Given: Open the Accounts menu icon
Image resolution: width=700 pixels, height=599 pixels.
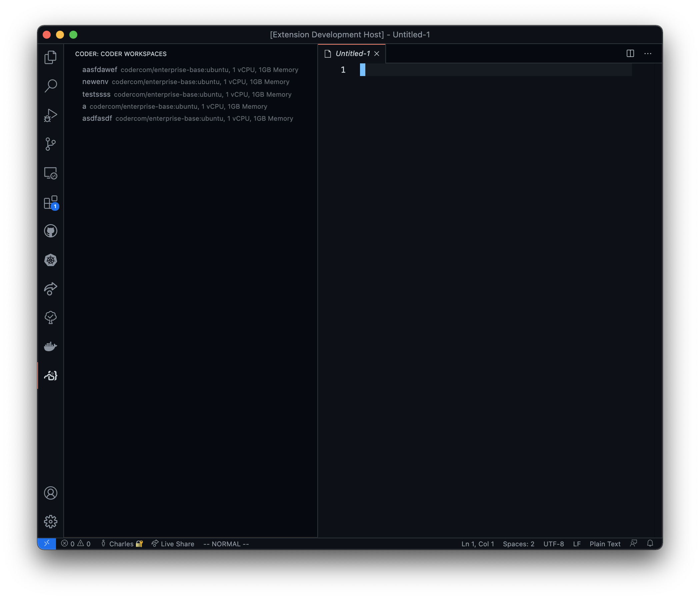Looking at the screenshot, I should point(50,493).
